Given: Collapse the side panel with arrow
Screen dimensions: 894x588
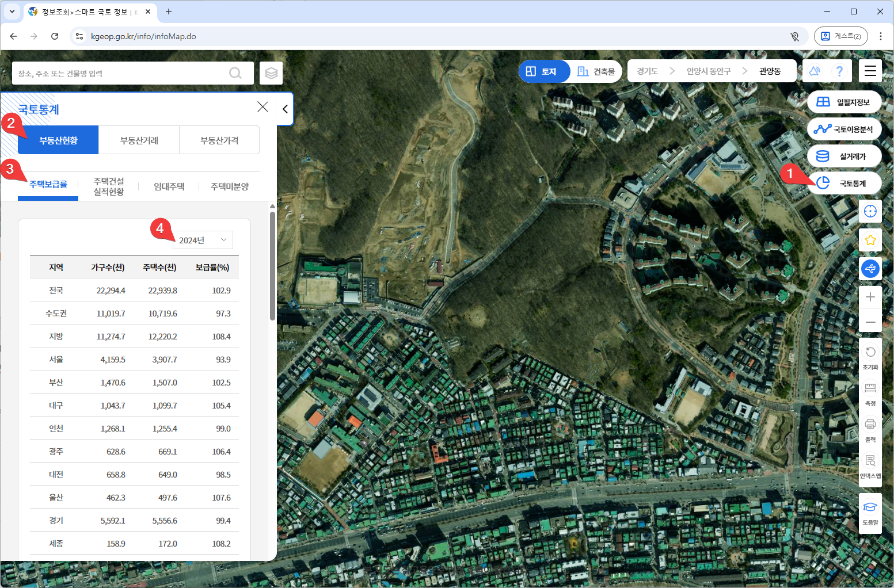Looking at the screenshot, I should tap(285, 109).
